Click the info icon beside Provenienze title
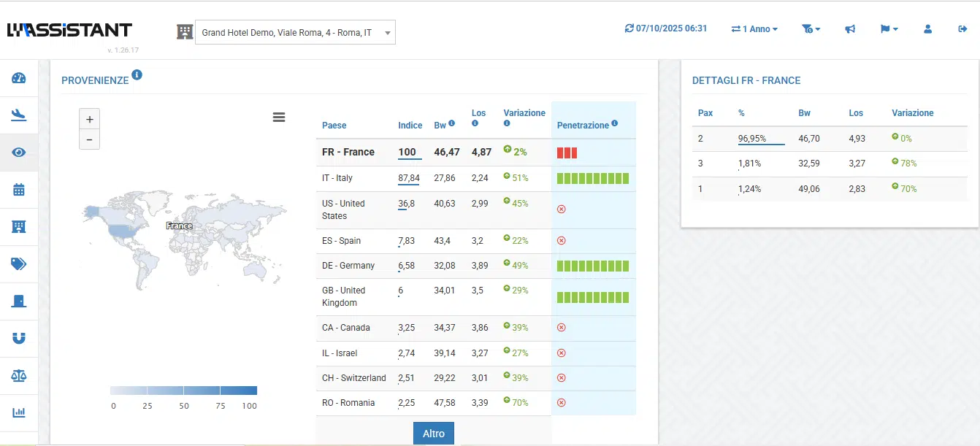980x446 pixels. pyautogui.click(x=137, y=75)
